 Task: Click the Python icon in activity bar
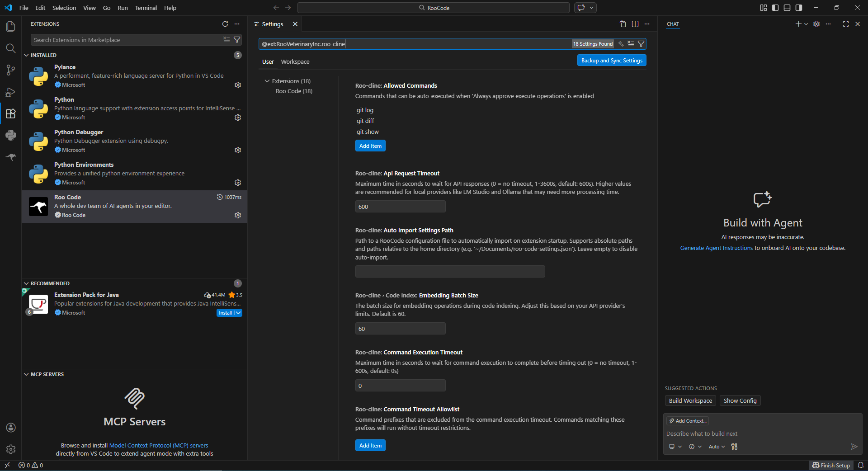click(10, 135)
